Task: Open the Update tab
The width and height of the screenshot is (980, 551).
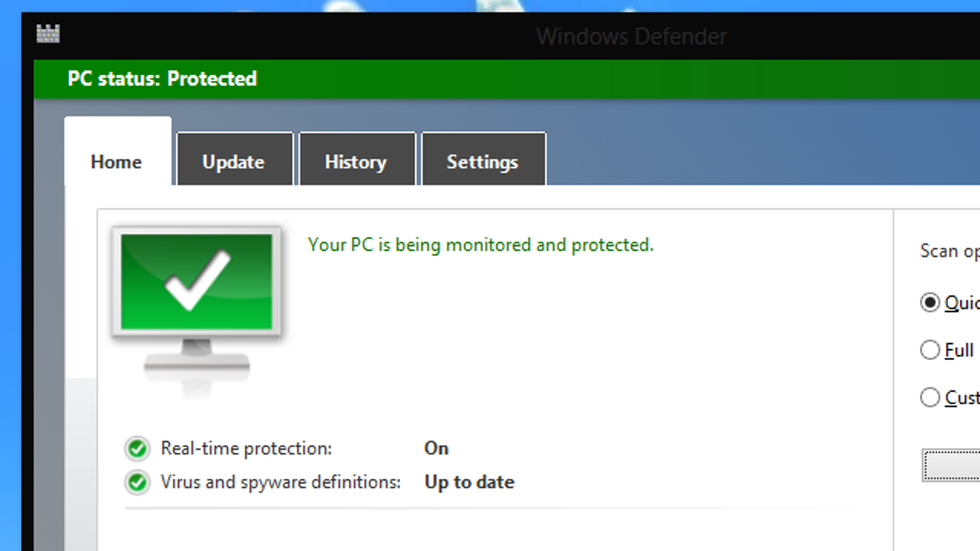Action: (234, 159)
